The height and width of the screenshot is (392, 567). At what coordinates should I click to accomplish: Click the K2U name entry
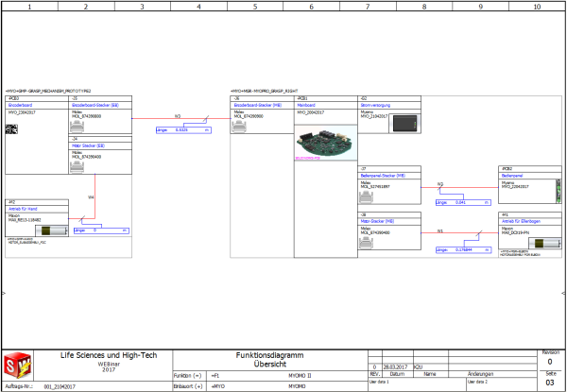418,367
